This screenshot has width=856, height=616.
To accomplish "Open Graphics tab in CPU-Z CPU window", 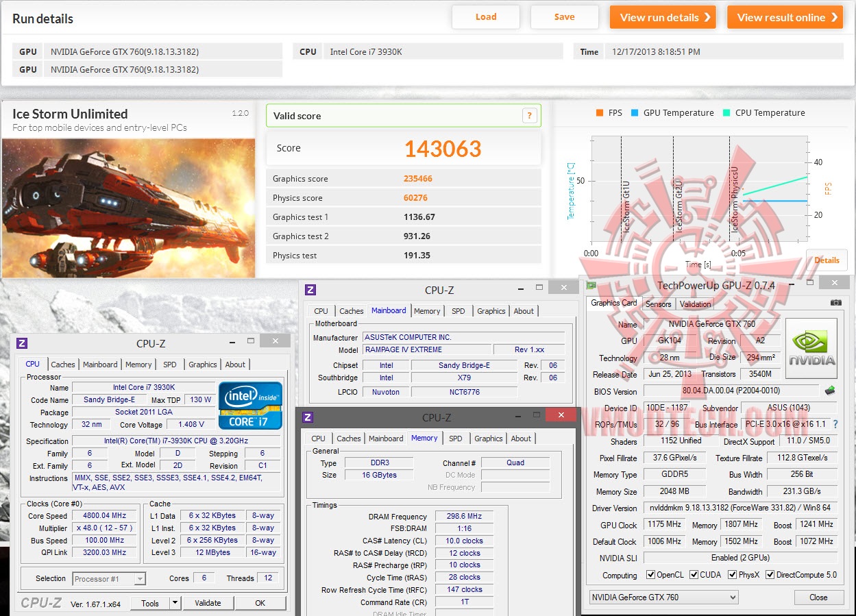I will click(203, 365).
